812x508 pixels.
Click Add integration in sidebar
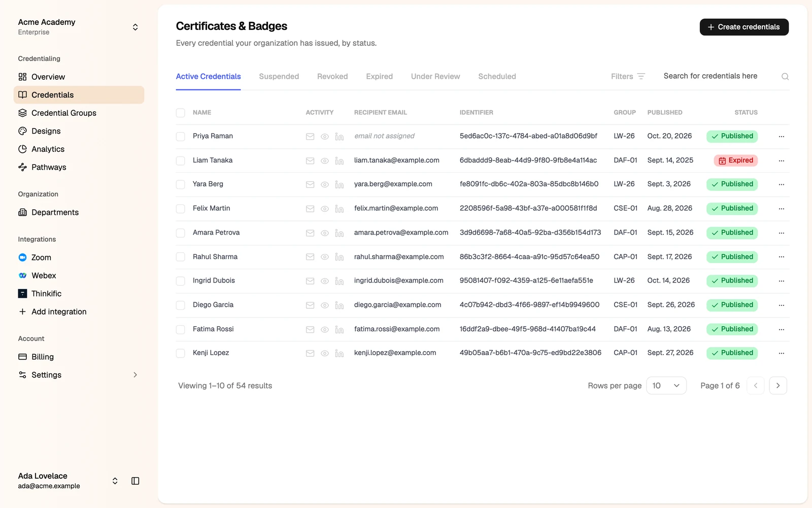[x=79, y=312]
